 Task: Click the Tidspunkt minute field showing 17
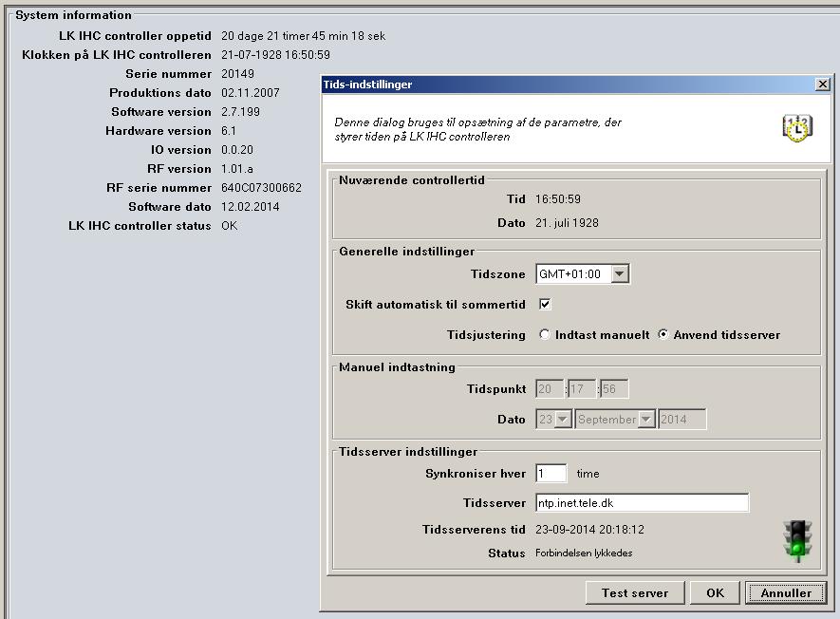pyautogui.click(x=582, y=389)
